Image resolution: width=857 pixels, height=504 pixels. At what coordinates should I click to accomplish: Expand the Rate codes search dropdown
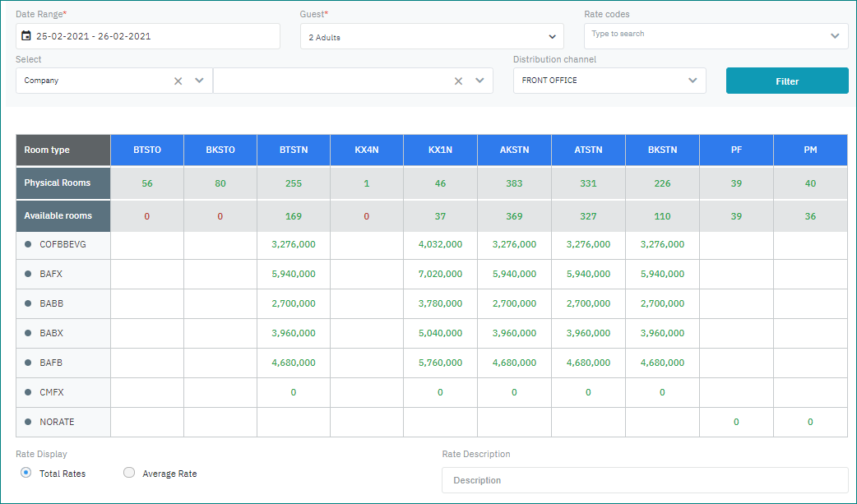pos(835,35)
